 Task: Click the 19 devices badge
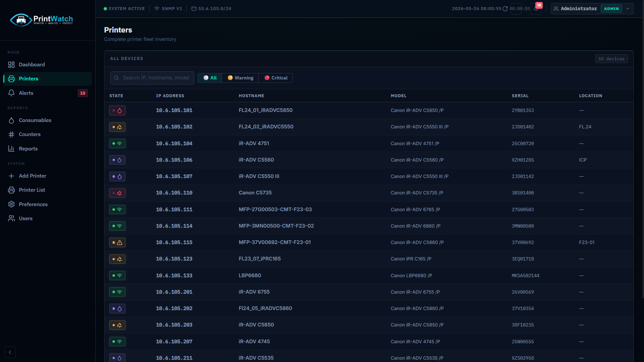tap(611, 59)
